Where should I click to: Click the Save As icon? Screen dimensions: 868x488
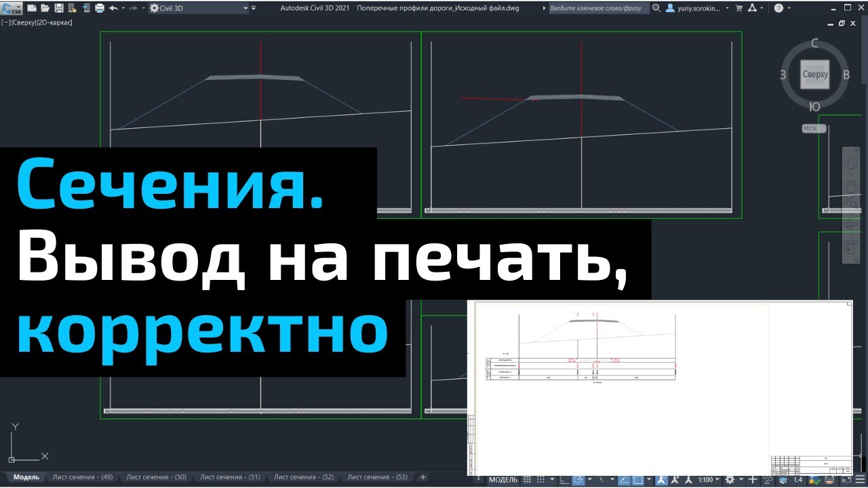(x=73, y=8)
